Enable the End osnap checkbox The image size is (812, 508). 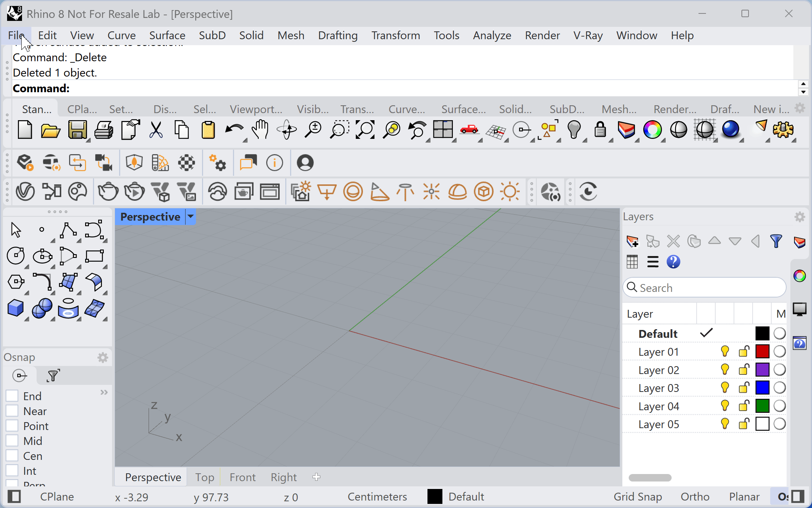[12, 396]
